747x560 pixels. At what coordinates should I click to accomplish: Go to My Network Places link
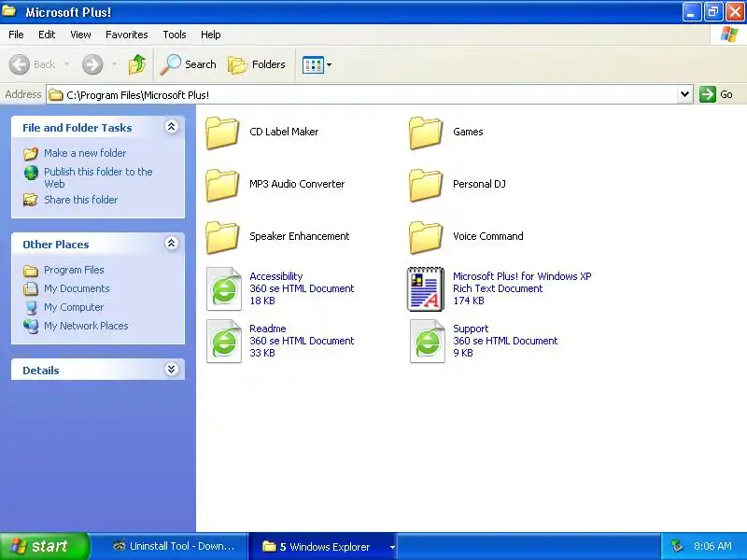click(86, 326)
